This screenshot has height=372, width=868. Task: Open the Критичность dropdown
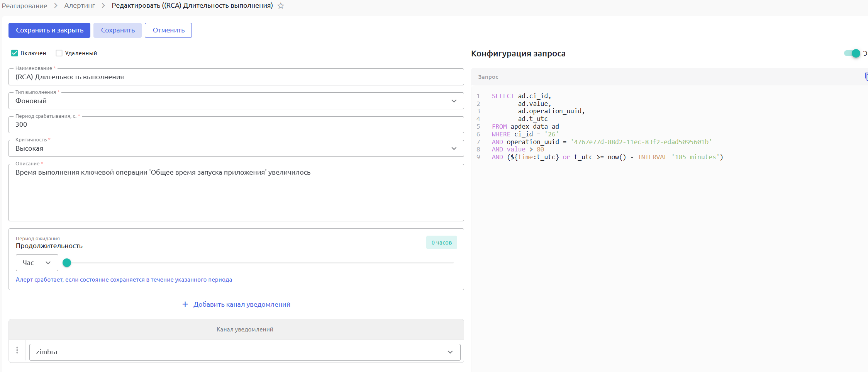point(454,149)
